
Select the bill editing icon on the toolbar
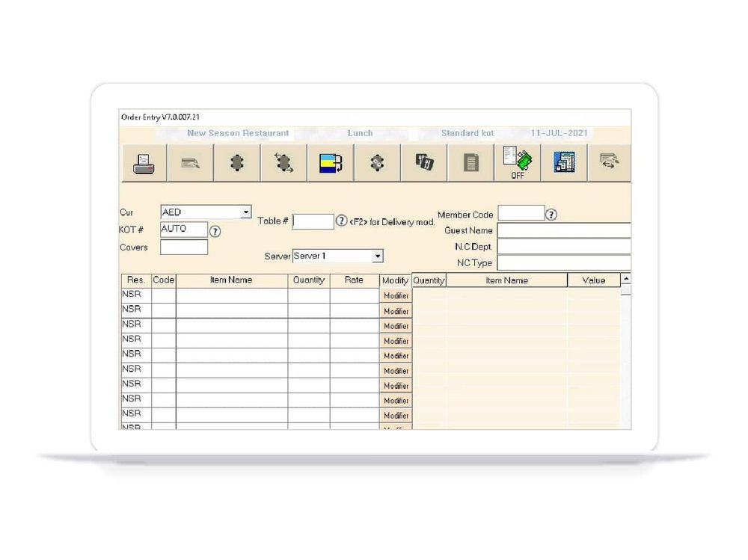(x=191, y=163)
